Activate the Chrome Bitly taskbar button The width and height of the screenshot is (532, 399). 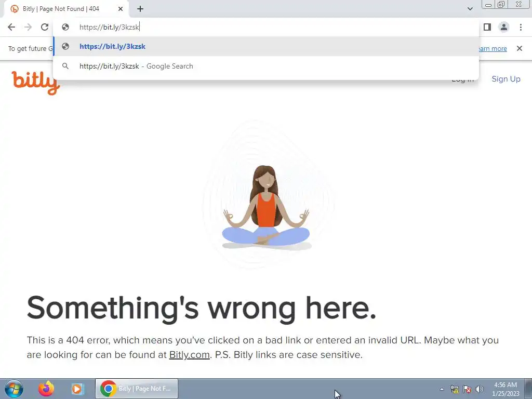(137, 389)
